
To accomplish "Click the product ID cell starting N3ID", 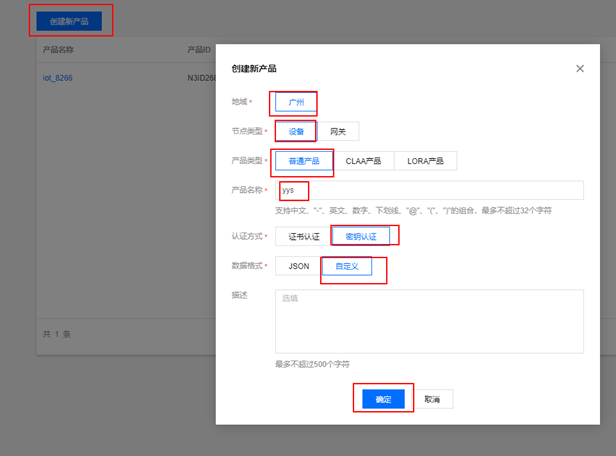I will point(201,78).
